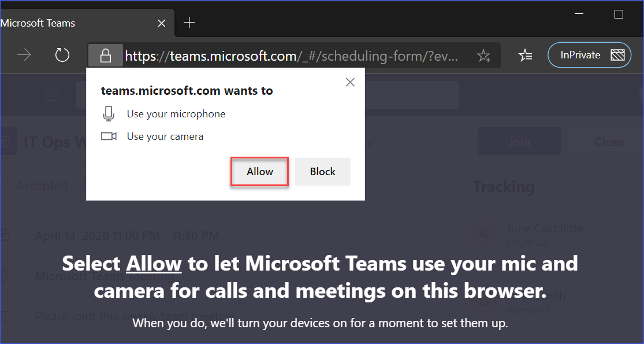The width and height of the screenshot is (644, 344).
Task: Click the dimmed Close button in Teams
Action: (x=608, y=142)
